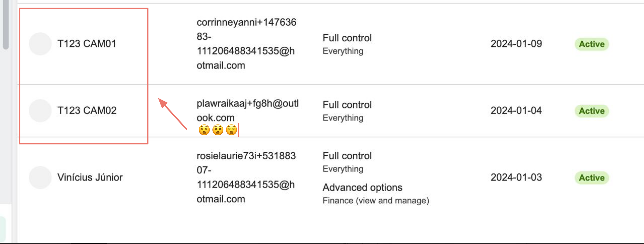644x244 pixels.
Task: Click the corrinneyanni hotmail email address
Action: 246,44
